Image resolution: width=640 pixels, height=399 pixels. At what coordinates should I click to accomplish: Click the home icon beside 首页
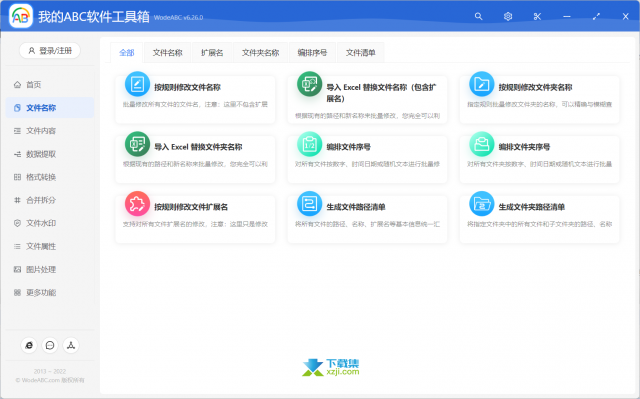(17, 84)
